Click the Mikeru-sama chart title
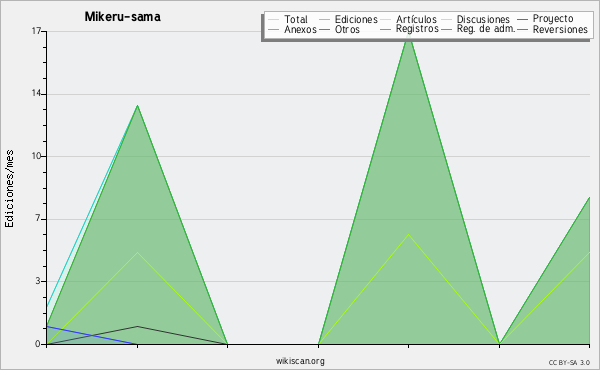This screenshot has height=370, width=600. pos(122,17)
